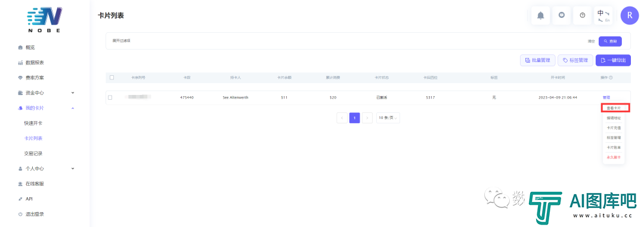Choose 卡片账单 from the manage menu
Image resolution: width=644 pixels, height=227 pixels.
pyautogui.click(x=614, y=148)
